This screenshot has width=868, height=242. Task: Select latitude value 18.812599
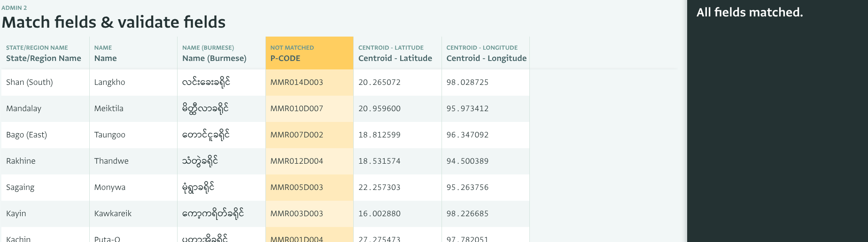[x=380, y=135]
